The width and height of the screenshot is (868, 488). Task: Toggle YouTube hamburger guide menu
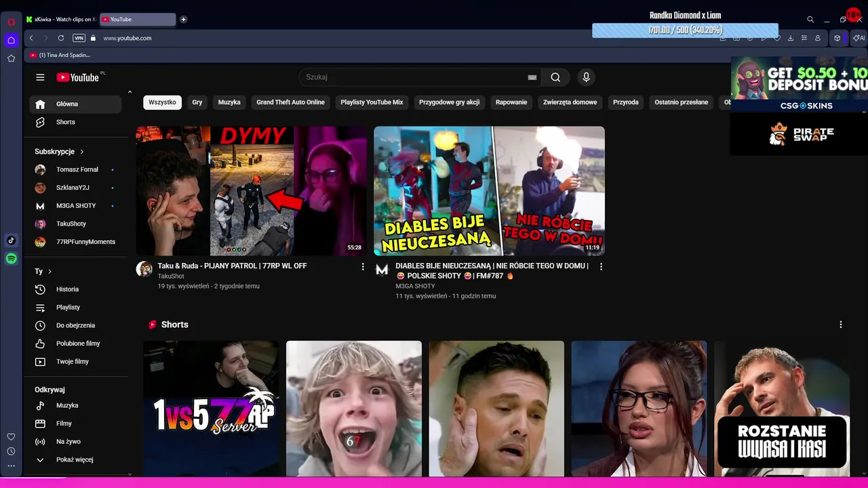40,77
